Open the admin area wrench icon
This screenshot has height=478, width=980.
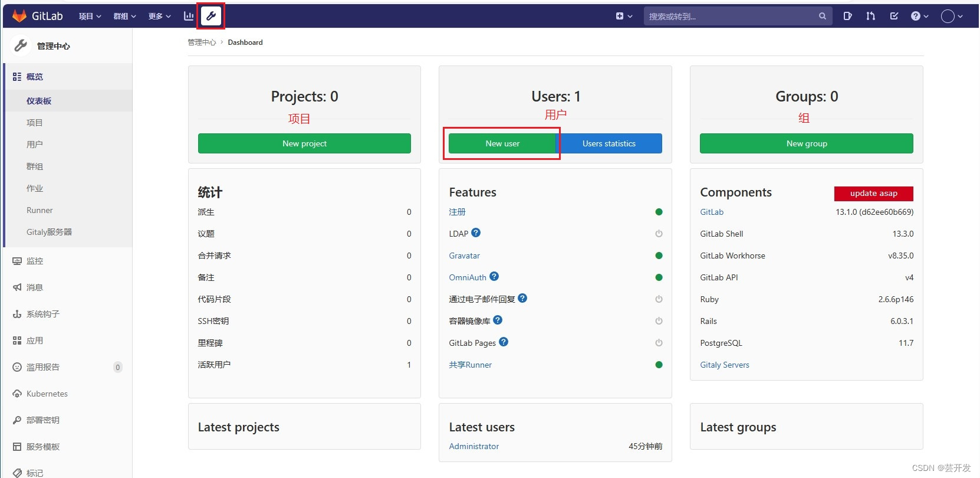[211, 16]
